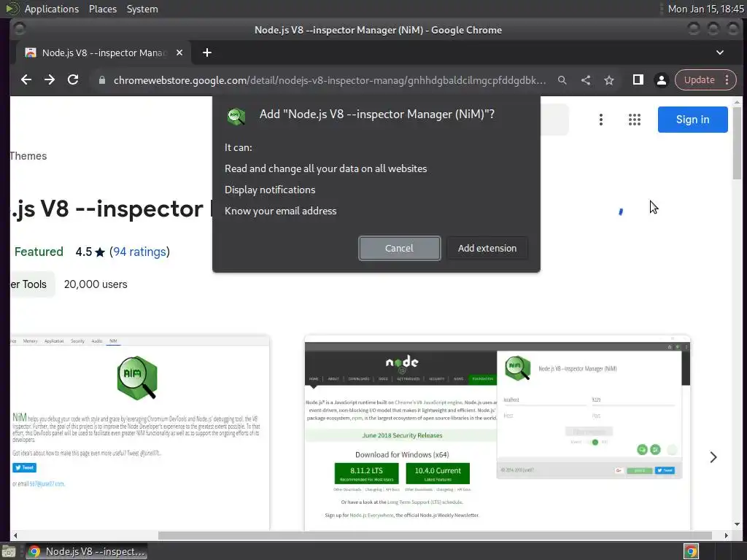Select the Node.js V8 --inspector tab
747x560 pixels.
104,52
